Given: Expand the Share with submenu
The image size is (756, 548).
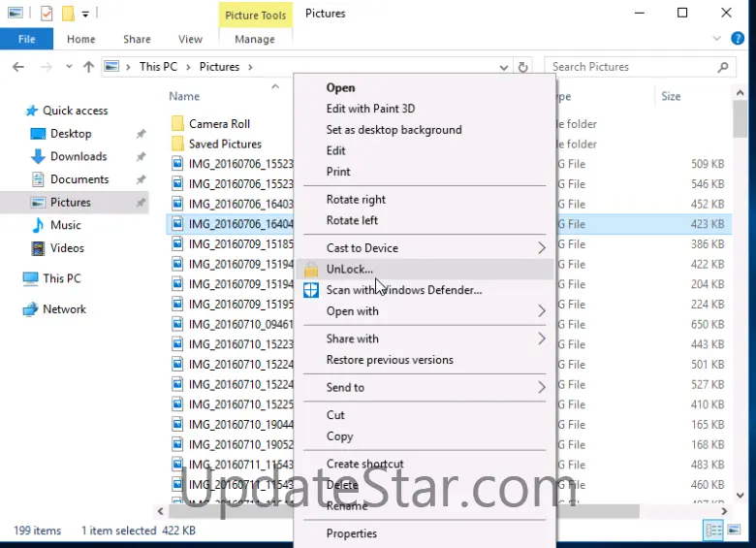Looking at the screenshot, I should pyautogui.click(x=425, y=338).
